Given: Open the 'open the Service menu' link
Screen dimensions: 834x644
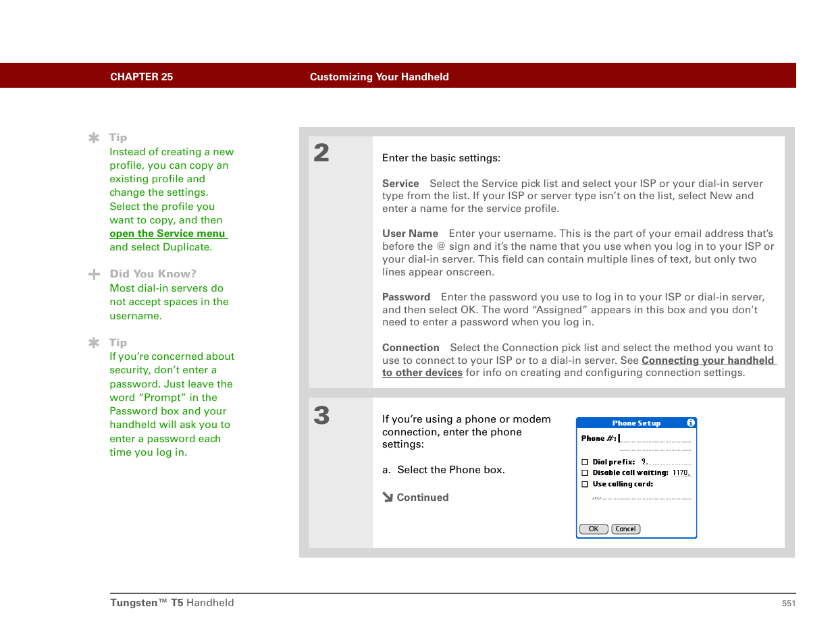Looking at the screenshot, I should click(x=167, y=234).
